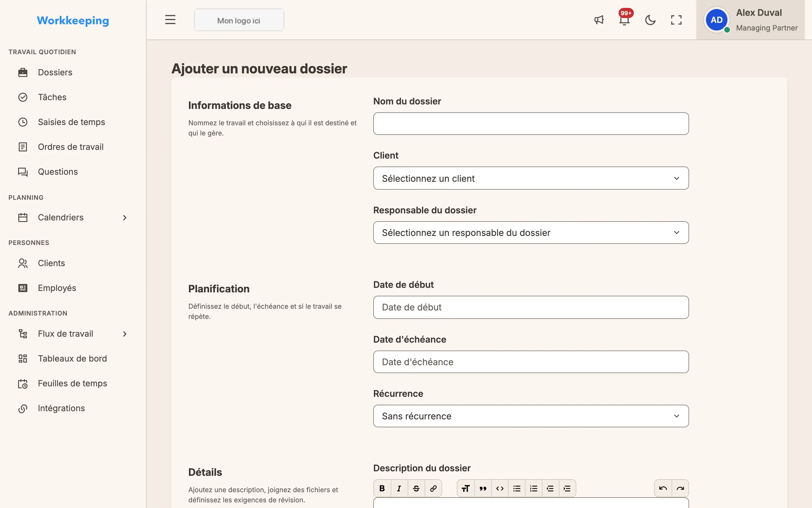Click the Mon logo ici placeholder
This screenshot has height=508, width=812.
(x=239, y=20)
